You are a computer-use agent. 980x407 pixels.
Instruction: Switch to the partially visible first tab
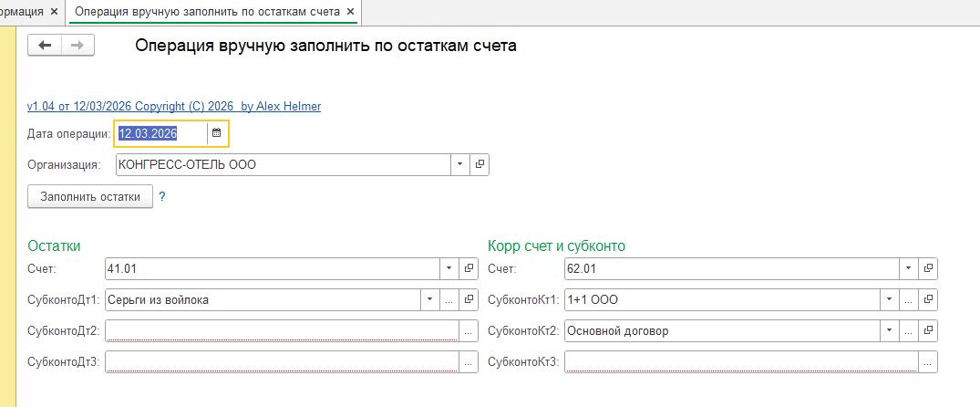(23, 12)
